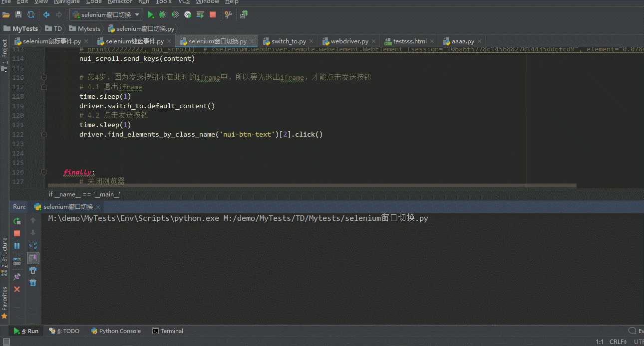Screen dimensions: 644x346
Task: Open the VCS menu
Action: point(184,2)
